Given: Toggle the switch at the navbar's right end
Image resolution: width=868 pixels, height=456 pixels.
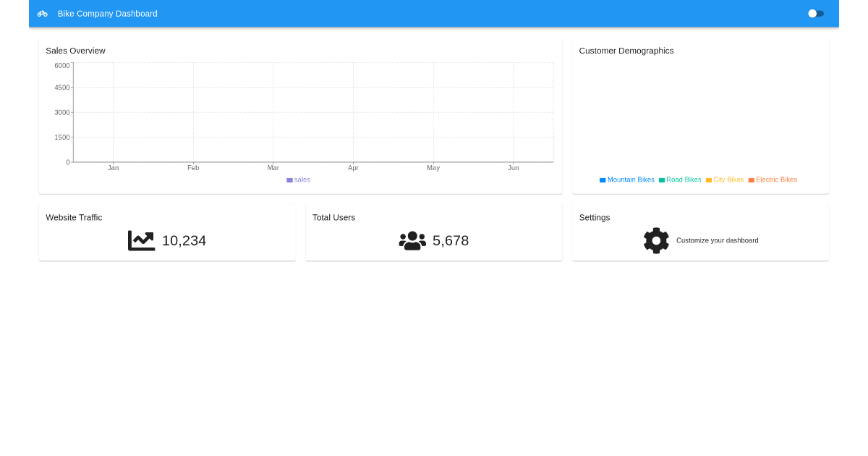Looking at the screenshot, I should (816, 13).
